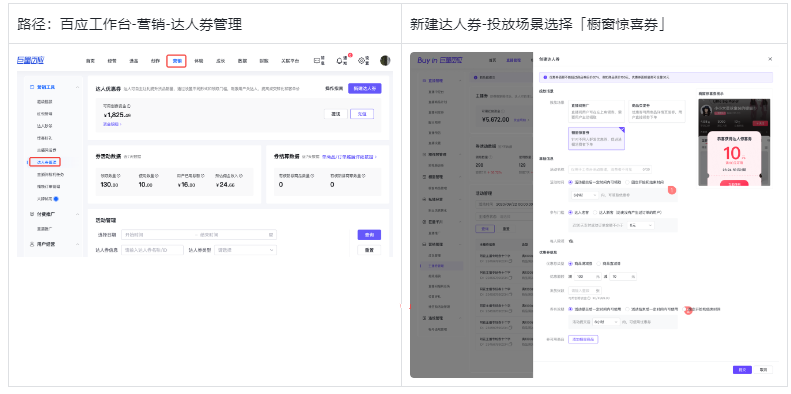The width and height of the screenshot is (791, 394).
Task: Select second validity period radio
Action: 627,309
